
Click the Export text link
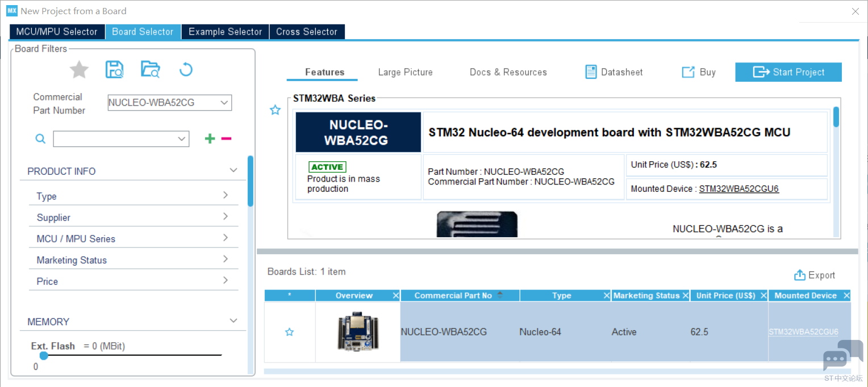(822, 275)
